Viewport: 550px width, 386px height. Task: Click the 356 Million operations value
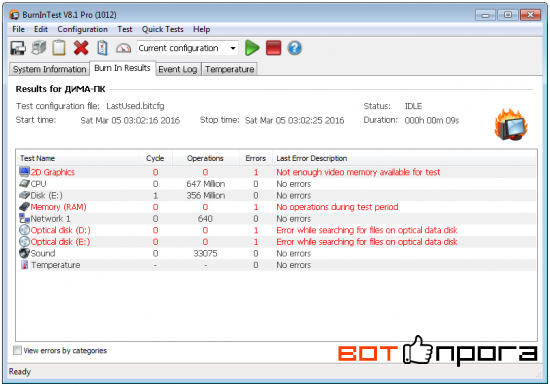pos(206,195)
